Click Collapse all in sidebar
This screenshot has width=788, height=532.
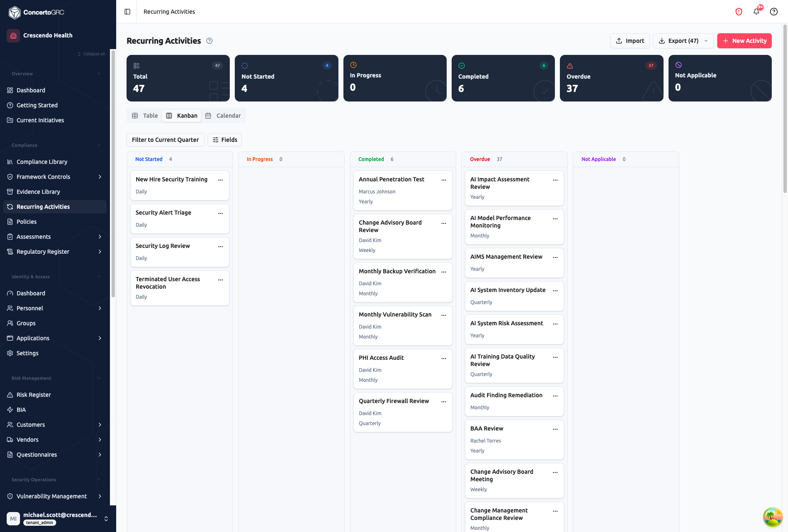91,54
